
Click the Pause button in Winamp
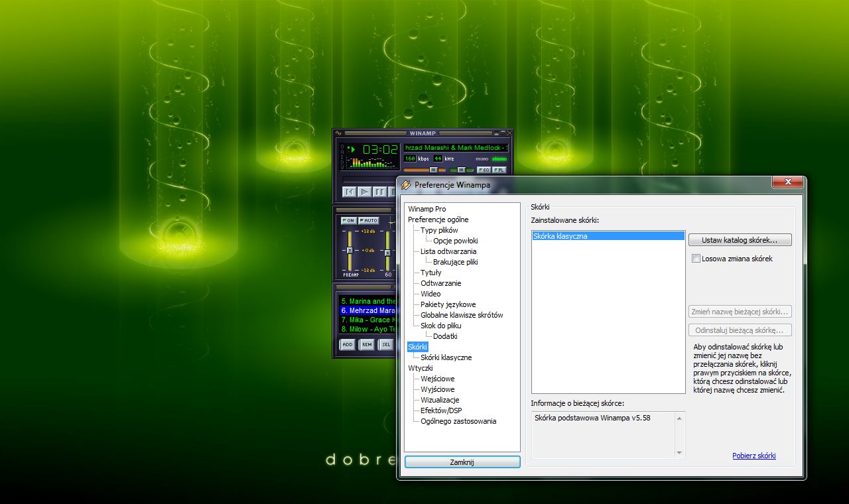tap(380, 192)
